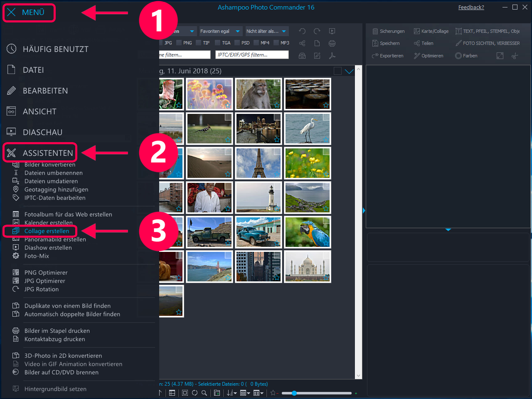Screen dimensions: 532x399
Task: Click the thumbnail size slider handle
Action: [294, 393]
